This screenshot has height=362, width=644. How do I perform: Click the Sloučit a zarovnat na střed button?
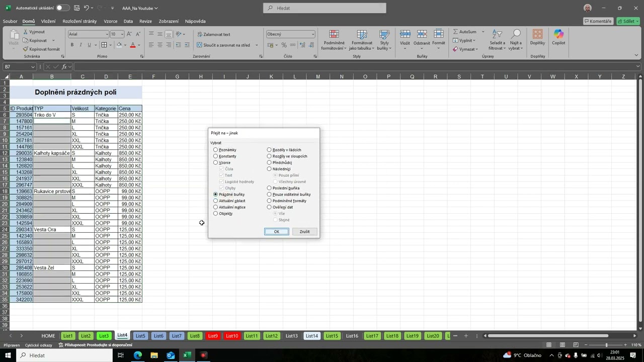(223, 45)
